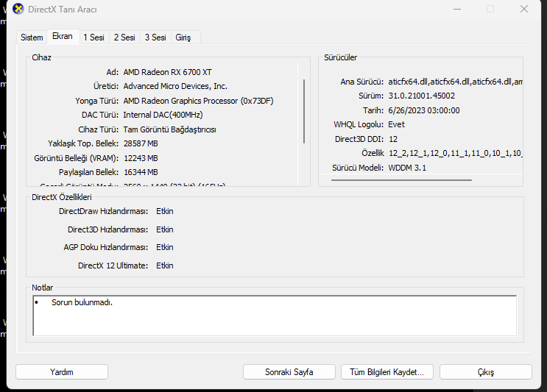
Task: Click the Yardım button
Action: [x=62, y=372]
